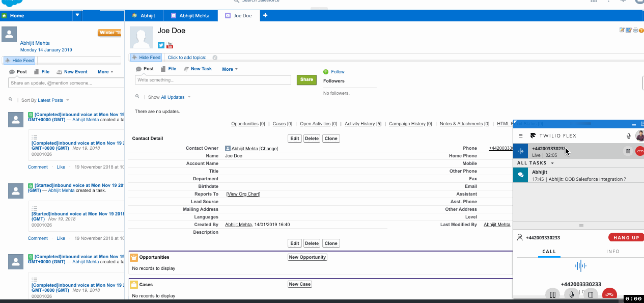Select the Post action in Joe Doe feed
644x303 pixels.
coord(145,69)
